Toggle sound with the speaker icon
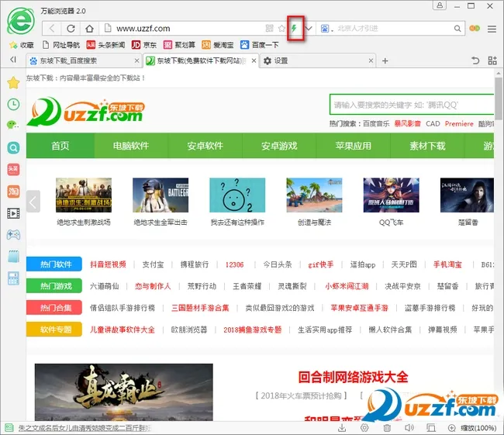The image size is (504, 435). coord(408,428)
